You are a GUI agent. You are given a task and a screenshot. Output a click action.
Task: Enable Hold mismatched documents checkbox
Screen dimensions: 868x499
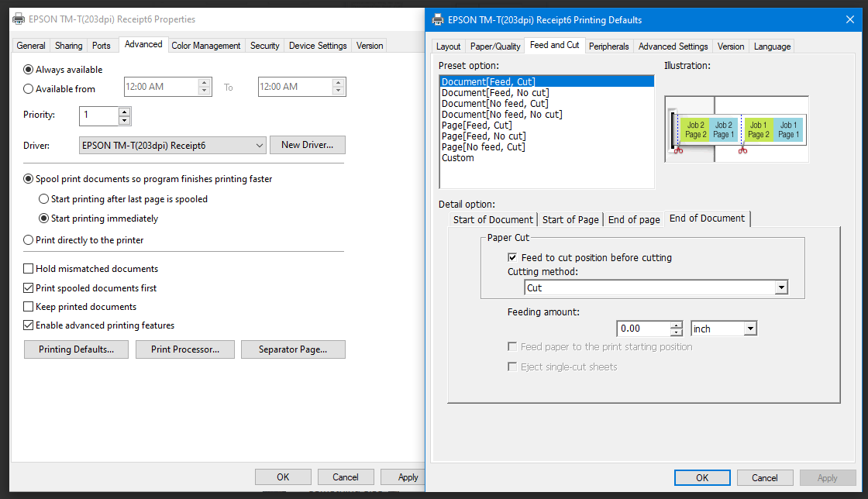click(28, 268)
